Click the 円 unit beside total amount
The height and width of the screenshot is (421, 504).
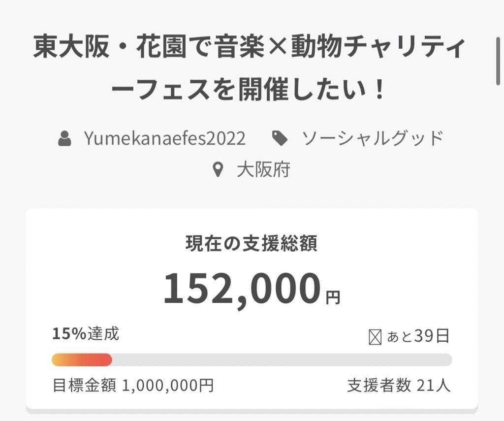333,297
